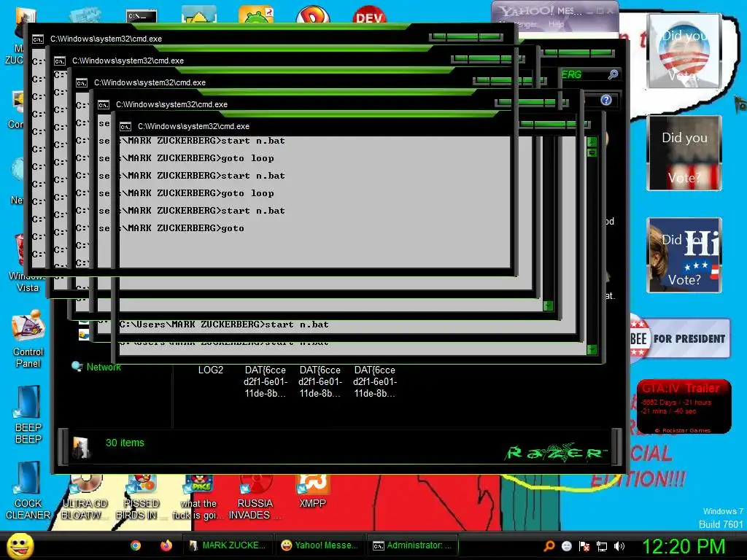747x560 pixels.
Task: Open the red DEV desktop icon
Action: (369, 15)
